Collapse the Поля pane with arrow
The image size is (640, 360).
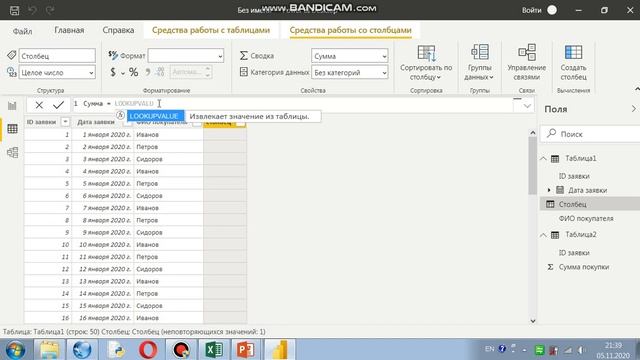(x=633, y=109)
